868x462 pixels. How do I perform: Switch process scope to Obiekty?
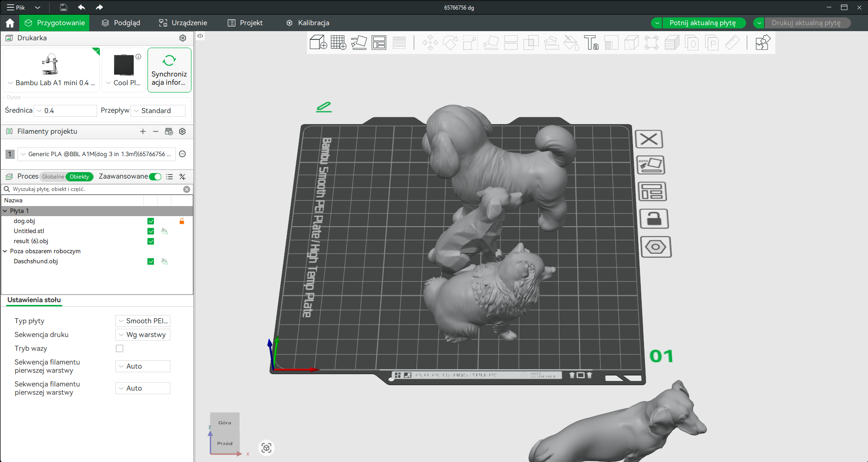79,177
